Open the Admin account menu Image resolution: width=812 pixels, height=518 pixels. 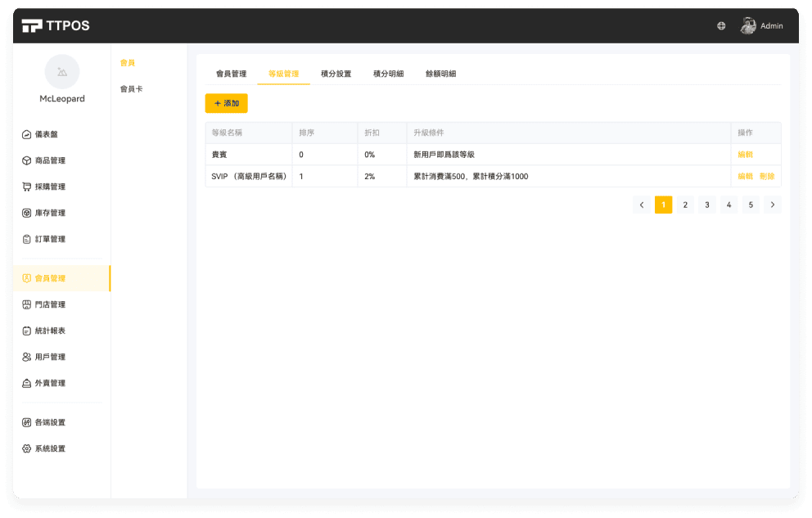tap(762, 25)
